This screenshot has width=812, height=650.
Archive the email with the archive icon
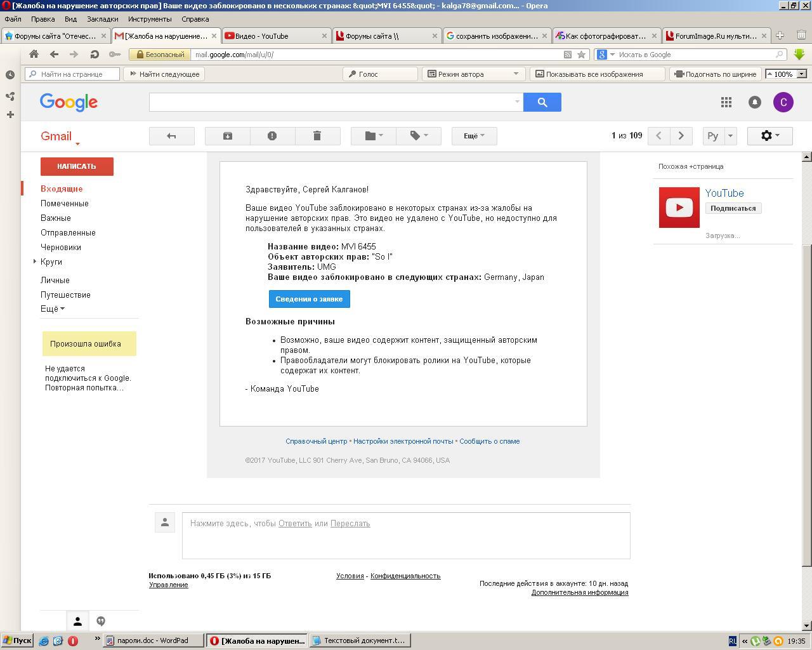point(228,136)
